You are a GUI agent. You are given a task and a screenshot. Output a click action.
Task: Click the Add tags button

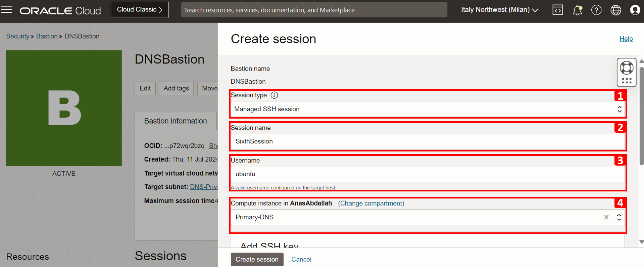[176, 88]
